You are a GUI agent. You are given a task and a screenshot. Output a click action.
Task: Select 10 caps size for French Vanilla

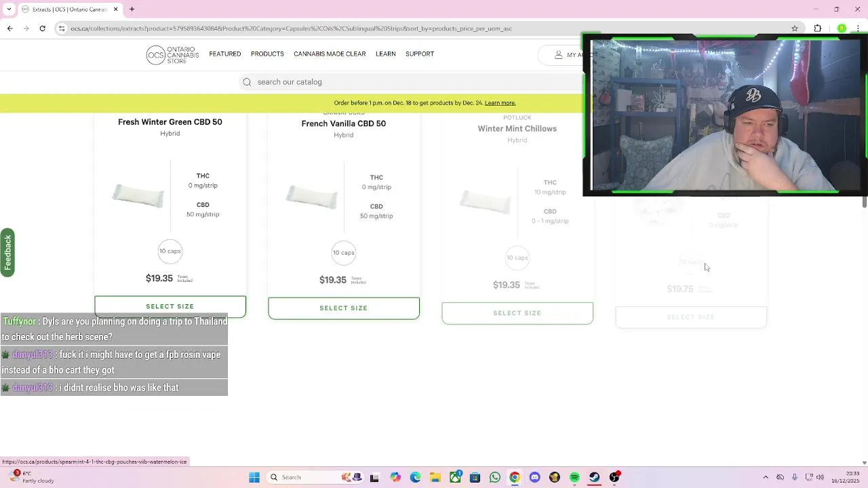[344, 253]
